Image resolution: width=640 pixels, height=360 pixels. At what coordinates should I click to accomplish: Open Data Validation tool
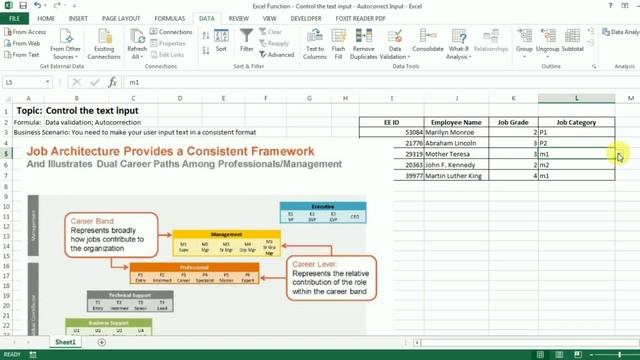point(395,40)
